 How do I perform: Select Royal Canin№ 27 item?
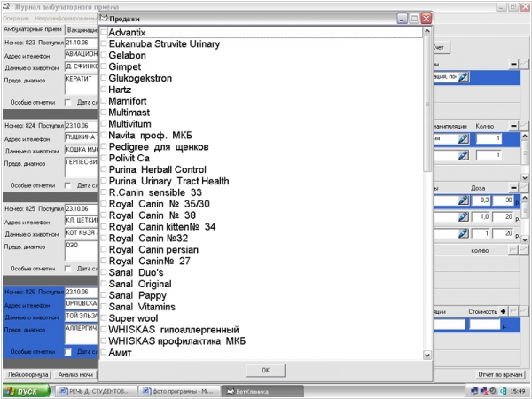pos(149,261)
